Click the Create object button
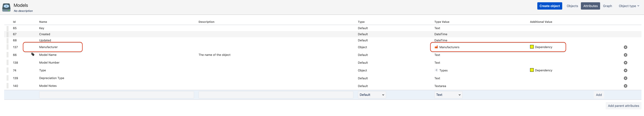Image resolution: width=644 pixels, height=116 pixels. coord(549,6)
